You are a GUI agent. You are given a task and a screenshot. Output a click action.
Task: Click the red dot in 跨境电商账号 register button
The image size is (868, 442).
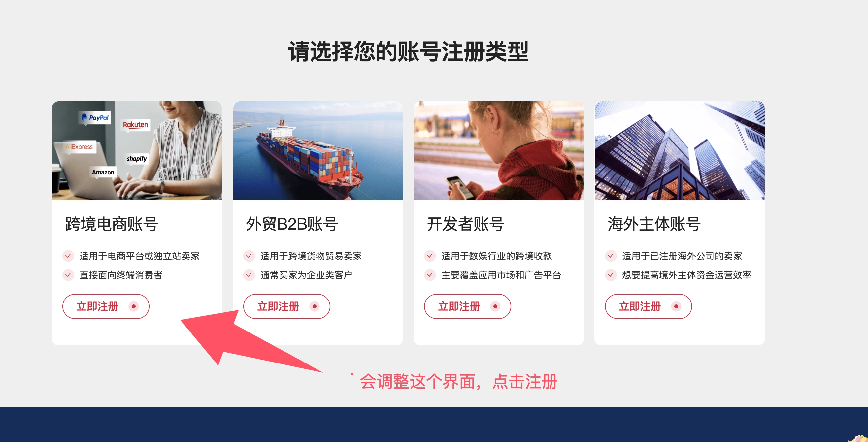134,306
